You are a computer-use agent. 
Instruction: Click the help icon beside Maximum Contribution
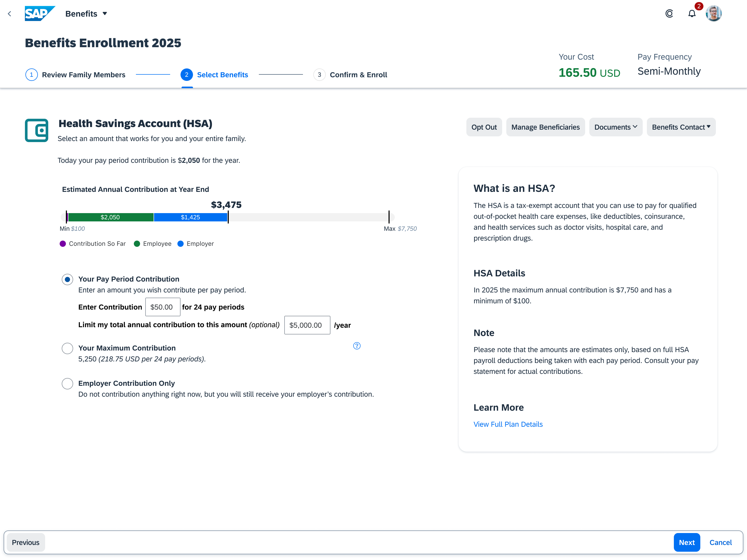pyautogui.click(x=357, y=346)
